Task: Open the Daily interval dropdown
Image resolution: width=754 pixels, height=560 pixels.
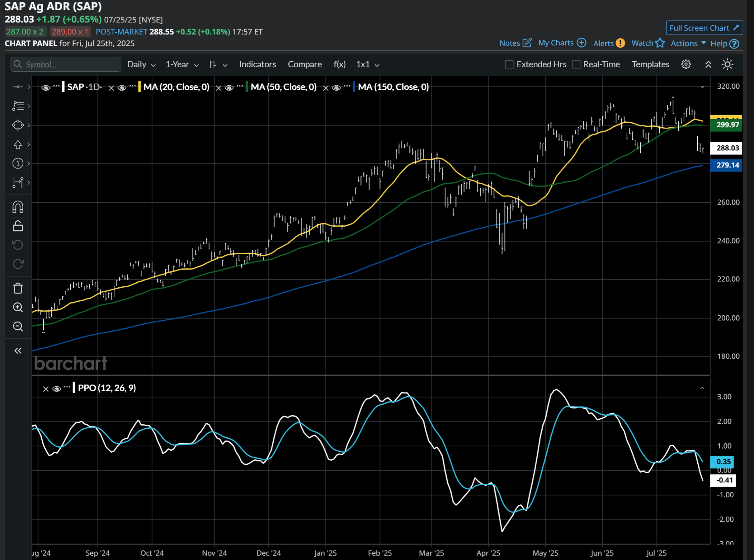Action: [x=141, y=64]
